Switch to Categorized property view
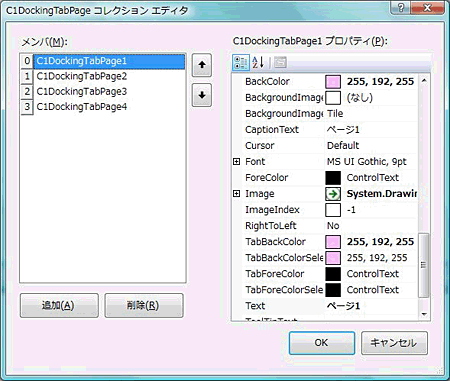 (x=240, y=62)
